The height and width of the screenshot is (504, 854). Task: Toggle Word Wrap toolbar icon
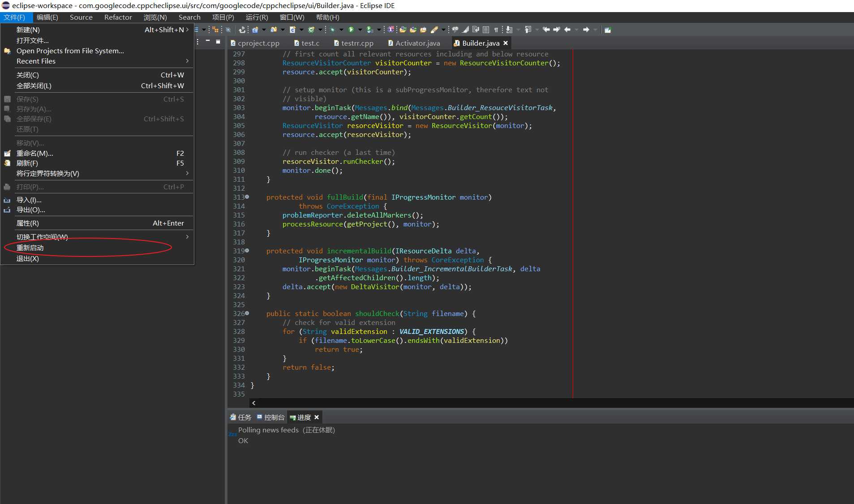(x=476, y=30)
